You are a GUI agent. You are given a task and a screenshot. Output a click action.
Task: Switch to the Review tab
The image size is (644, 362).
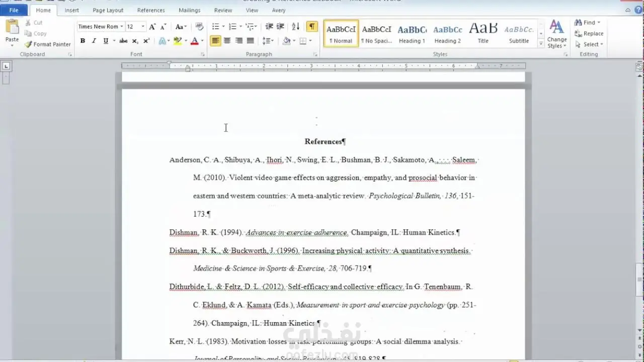pyautogui.click(x=223, y=10)
